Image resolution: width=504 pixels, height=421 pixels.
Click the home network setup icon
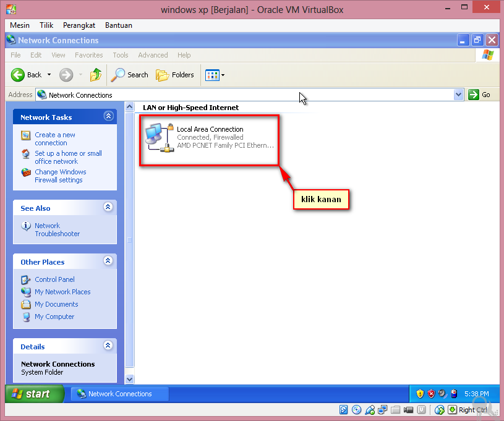(26, 154)
